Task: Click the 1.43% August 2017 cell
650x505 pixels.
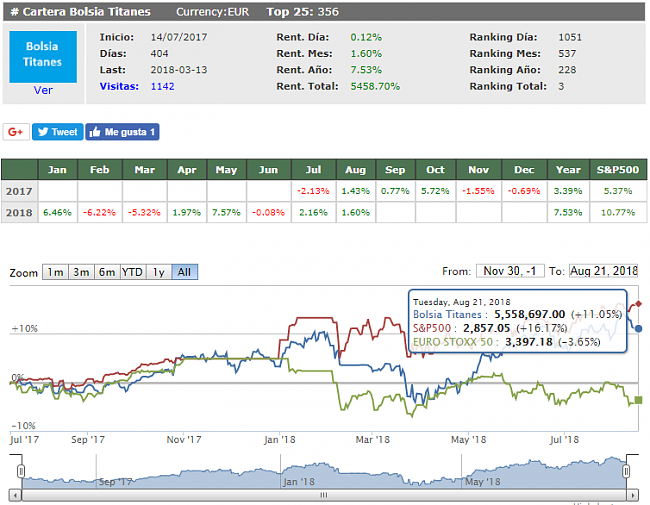Action: (356, 191)
